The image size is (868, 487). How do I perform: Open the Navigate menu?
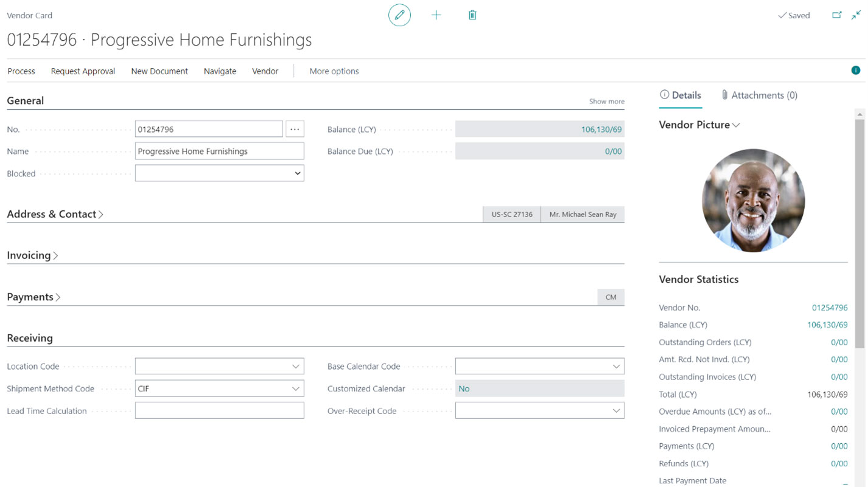[219, 71]
